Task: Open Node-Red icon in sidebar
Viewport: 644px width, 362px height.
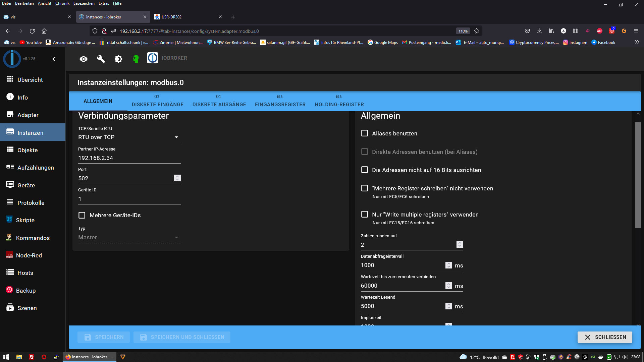Action: coord(9,255)
